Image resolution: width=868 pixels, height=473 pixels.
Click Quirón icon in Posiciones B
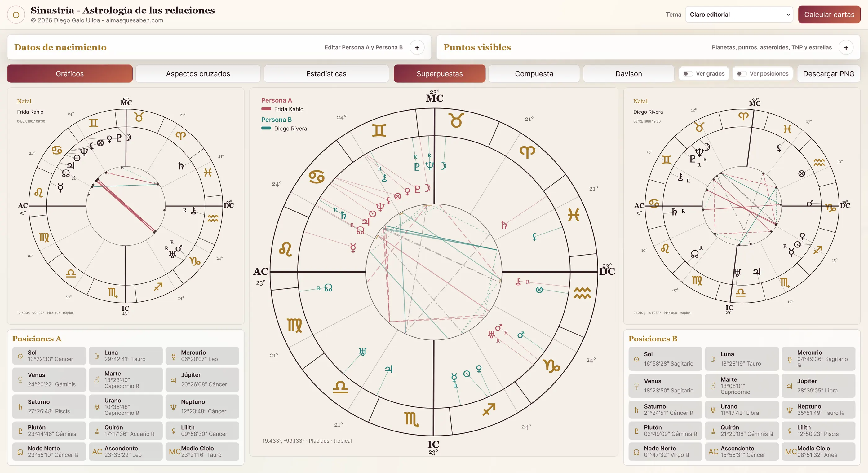[713, 431]
